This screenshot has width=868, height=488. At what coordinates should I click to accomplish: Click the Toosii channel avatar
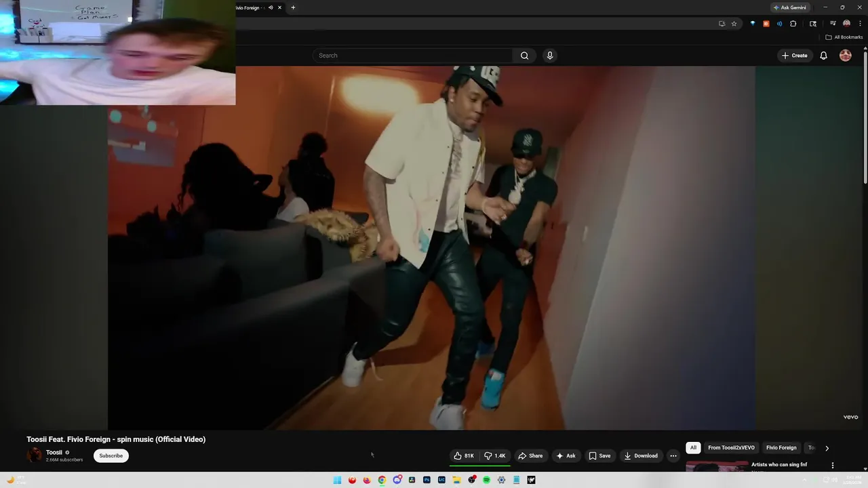34,455
